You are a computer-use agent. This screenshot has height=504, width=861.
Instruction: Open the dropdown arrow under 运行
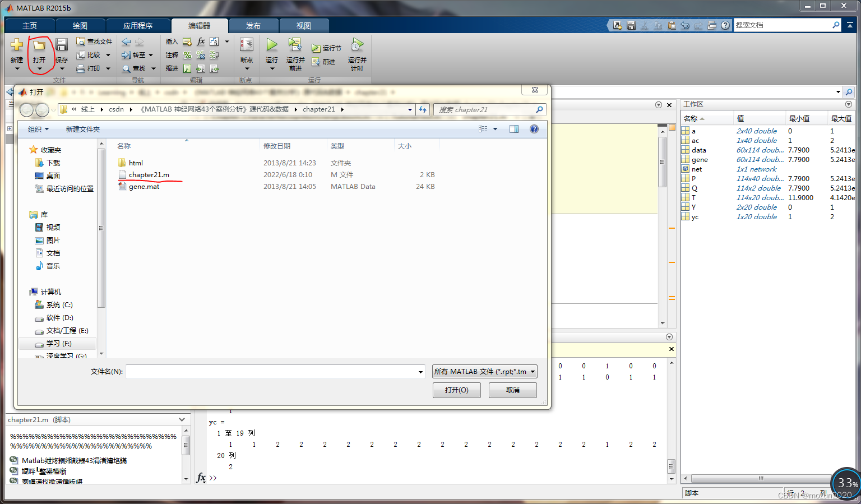(272, 69)
